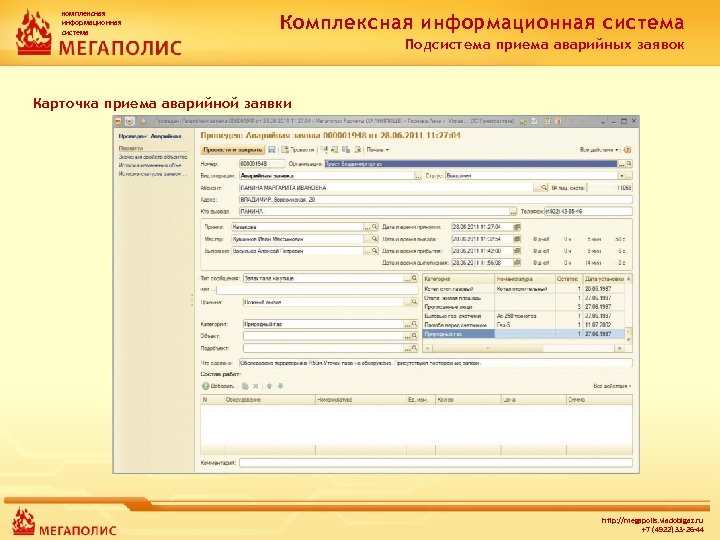
Task: Click ellipsis button of 'Вид операции' field
Action: 418,176
